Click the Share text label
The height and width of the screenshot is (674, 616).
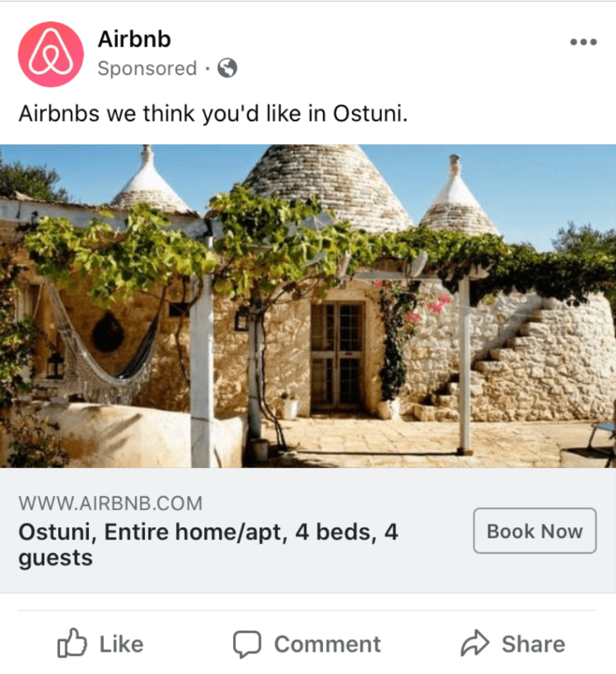[x=534, y=644]
